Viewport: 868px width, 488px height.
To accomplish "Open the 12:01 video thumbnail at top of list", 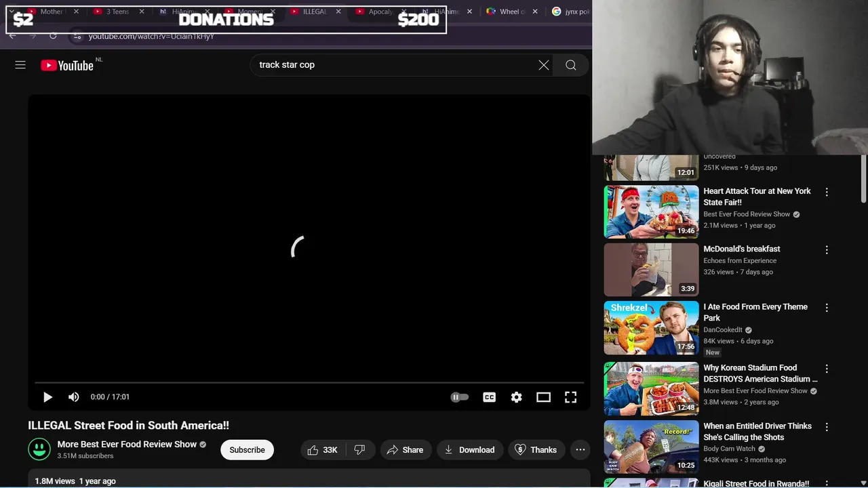I will (x=651, y=167).
